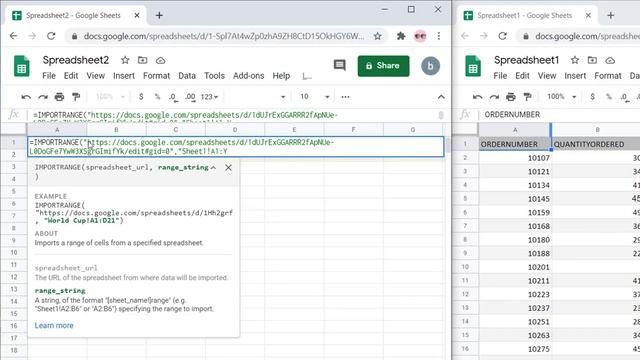Open Chrome menu three dots
This screenshot has height=360, width=640.
439,36
